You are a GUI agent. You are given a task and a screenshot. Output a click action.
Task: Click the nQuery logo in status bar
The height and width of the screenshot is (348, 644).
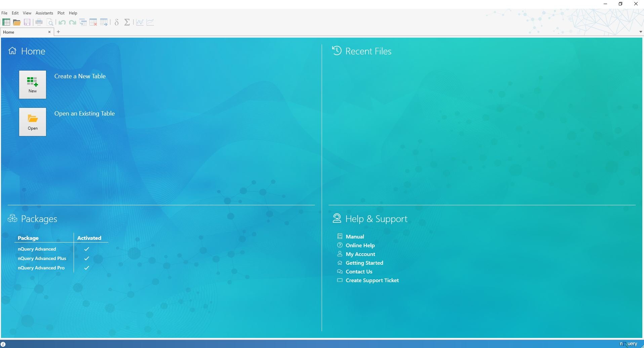tap(629, 344)
